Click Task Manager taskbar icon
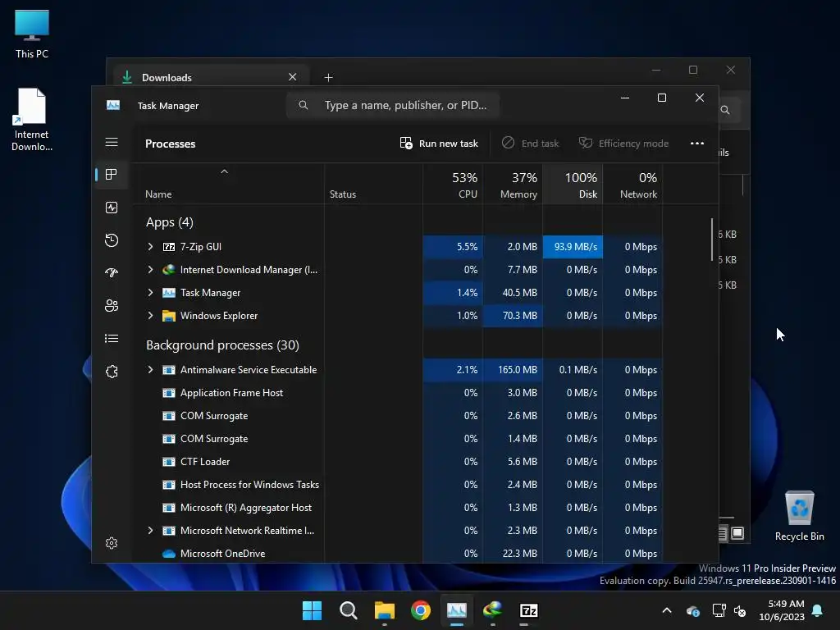The image size is (840, 630). pyautogui.click(x=456, y=610)
